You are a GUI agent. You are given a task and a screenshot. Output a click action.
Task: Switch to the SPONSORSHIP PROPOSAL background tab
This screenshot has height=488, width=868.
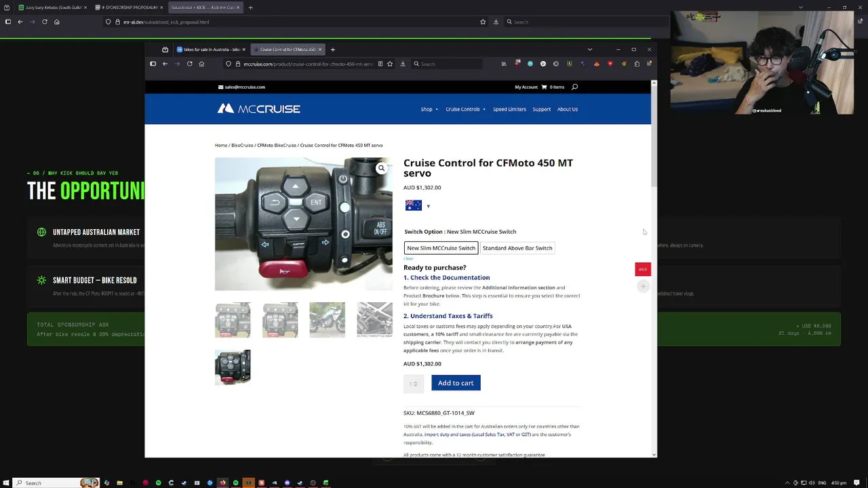(130, 7)
